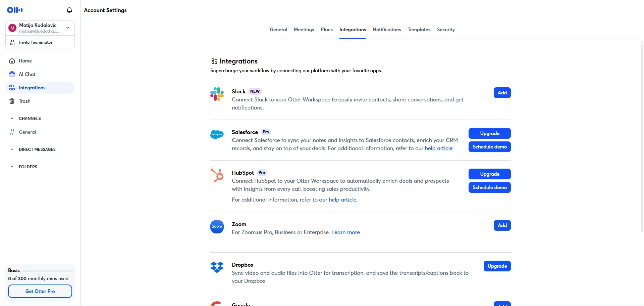Collapse the DIRECT MESSAGES section
Viewport: 644px width, 306px height.
point(12,149)
